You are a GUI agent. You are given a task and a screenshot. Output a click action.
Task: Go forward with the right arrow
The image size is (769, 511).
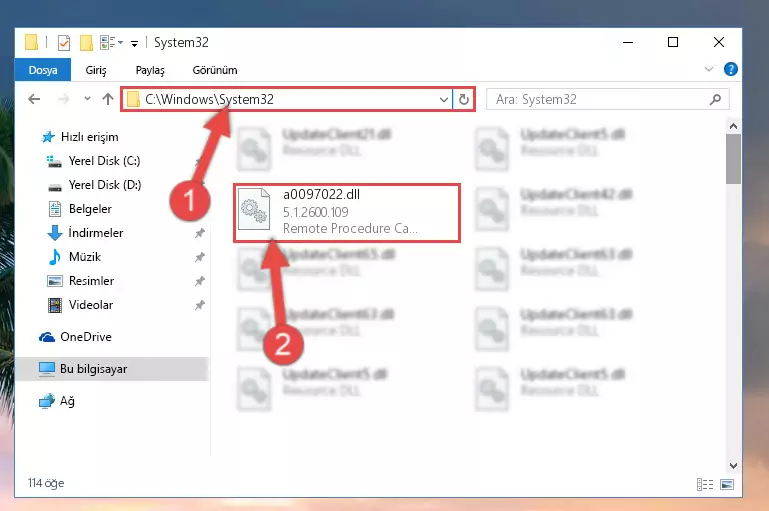[x=63, y=100]
